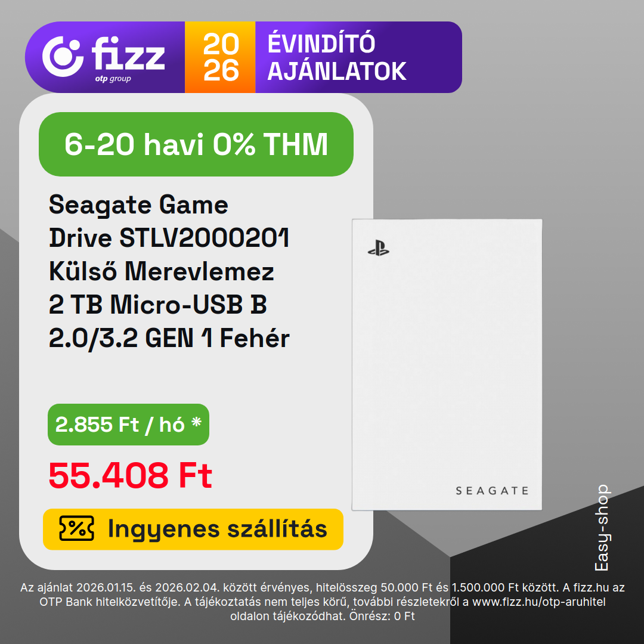Click the "otp group" text under fizz
Viewport: 644px width, 644px height.
(x=113, y=79)
